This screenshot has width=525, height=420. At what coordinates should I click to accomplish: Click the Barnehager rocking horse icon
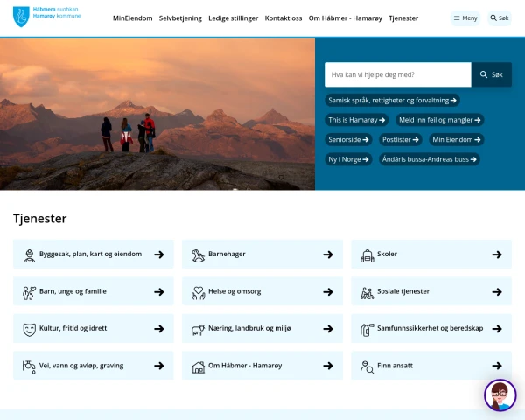click(x=199, y=255)
